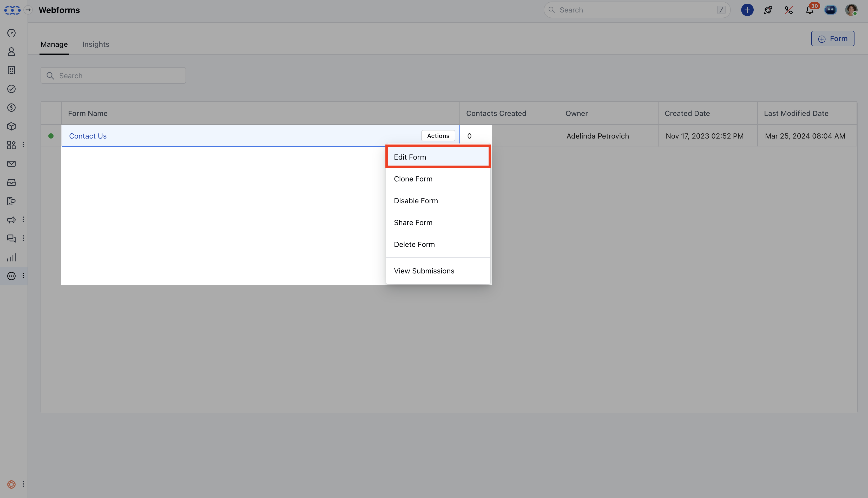This screenshot has width=868, height=498.
Task: Open the document chat icon in sidebar
Action: pyautogui.click(x=11, y=201)
